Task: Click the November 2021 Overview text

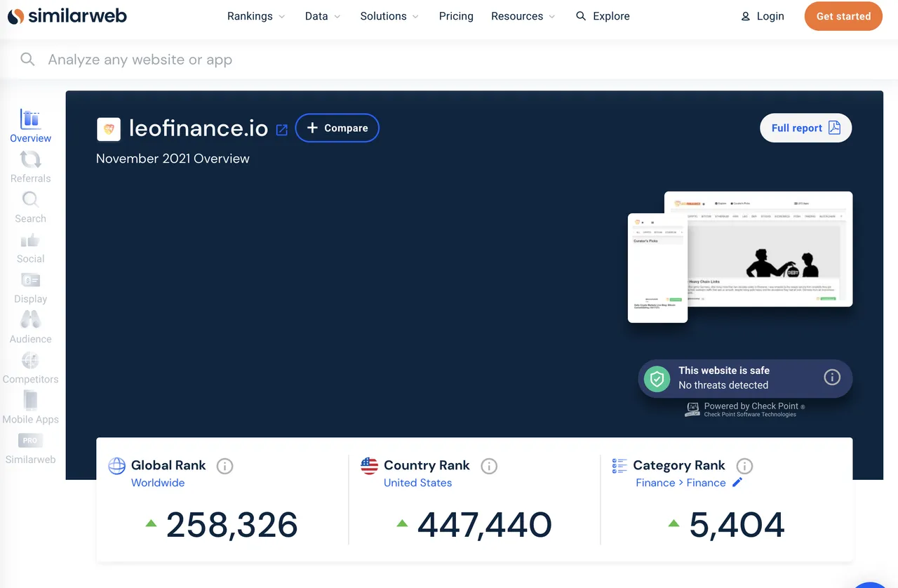Action: click(173, 159)
